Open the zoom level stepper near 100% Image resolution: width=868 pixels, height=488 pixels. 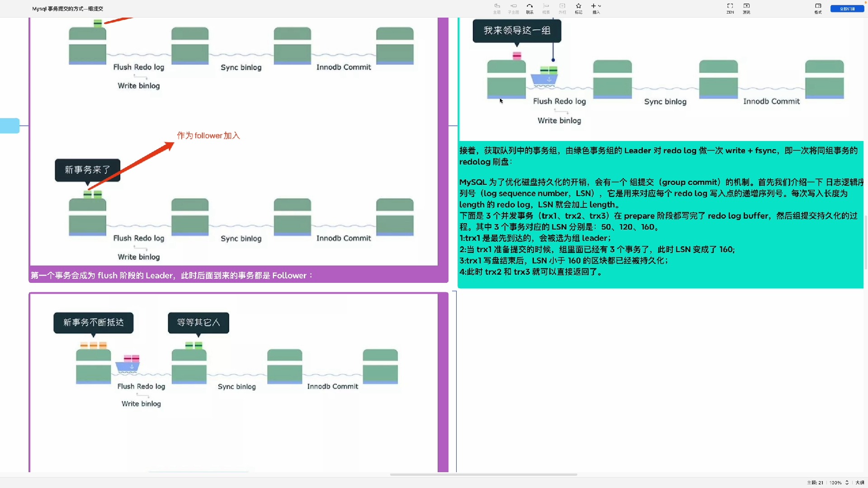847,483
